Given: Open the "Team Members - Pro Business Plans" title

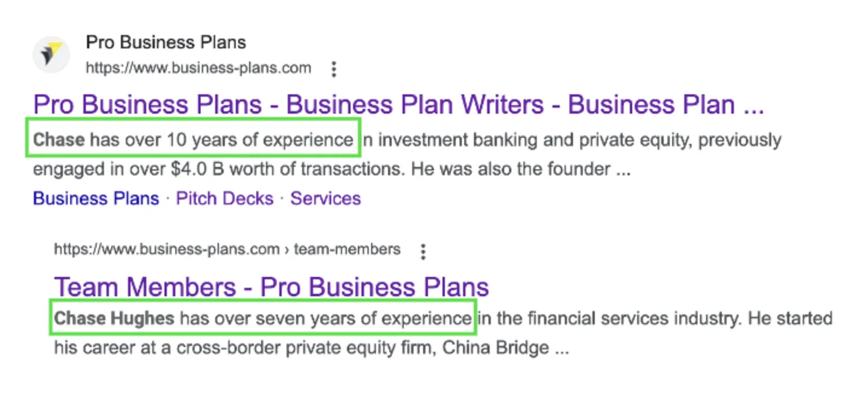Looking at the screenshot, I should [271, 287].
